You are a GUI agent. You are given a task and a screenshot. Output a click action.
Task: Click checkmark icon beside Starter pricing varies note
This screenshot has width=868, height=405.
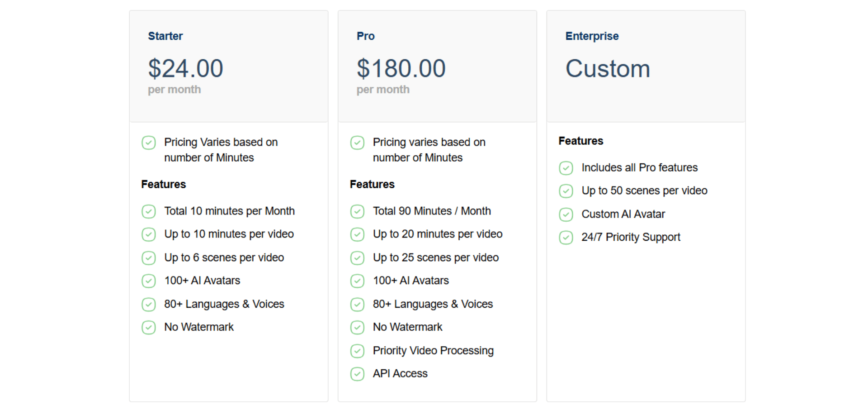tap(149, 143)
